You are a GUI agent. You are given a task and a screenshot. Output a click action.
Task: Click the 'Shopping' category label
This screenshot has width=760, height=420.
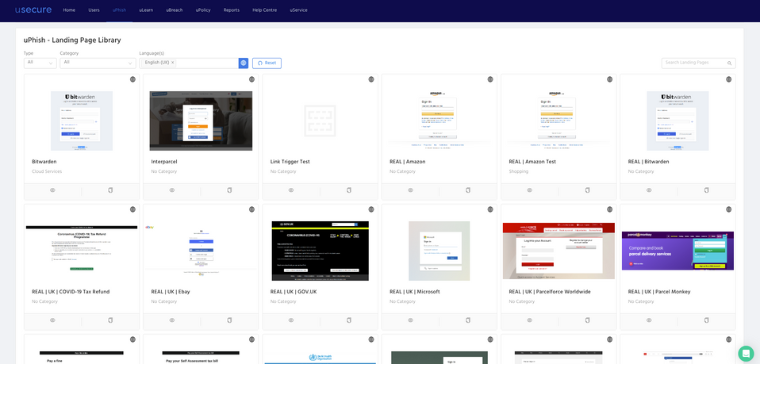point(519,171)
